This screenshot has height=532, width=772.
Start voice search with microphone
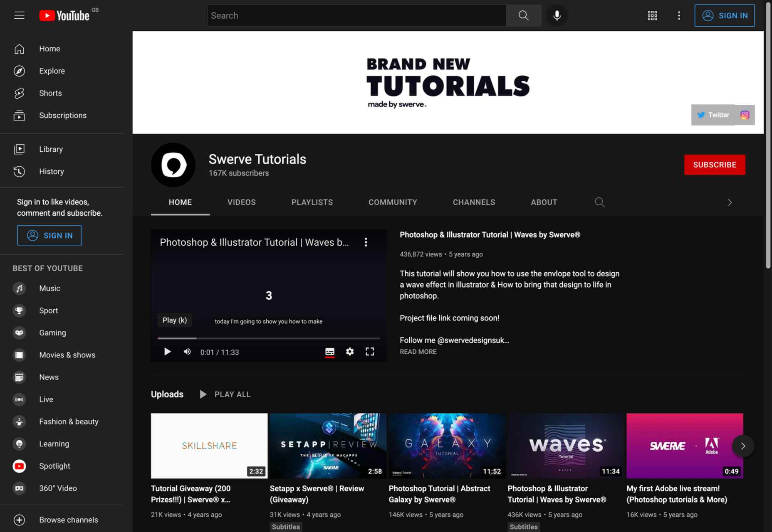(557, 15)
